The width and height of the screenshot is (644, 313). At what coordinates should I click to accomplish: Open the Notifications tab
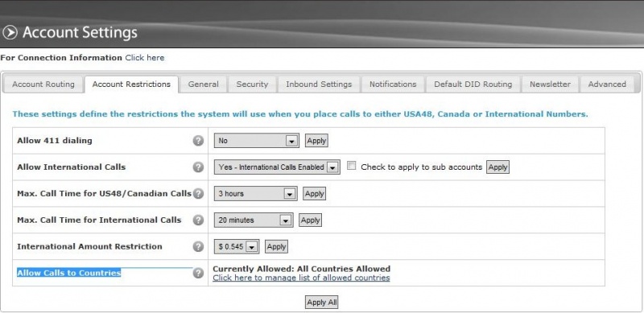point(393,84)
